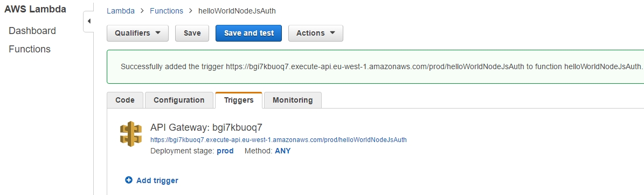Image resolution: width=644 pixels, height=195 pixels.
Task: Click the ANY method link
Action: pyautogui.click(x=282, y=151)
